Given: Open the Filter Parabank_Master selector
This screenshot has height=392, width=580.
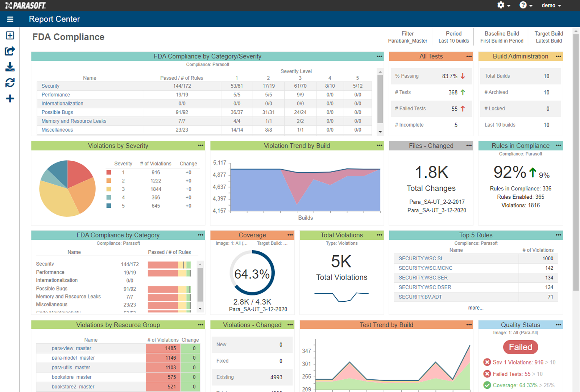Looking at the screenshot, I should click(407, 37).
